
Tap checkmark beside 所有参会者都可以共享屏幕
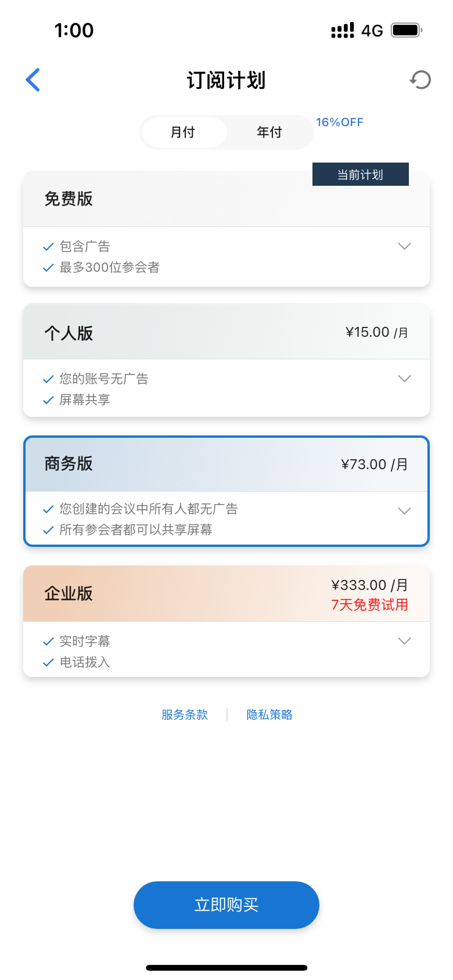[48, 530]
